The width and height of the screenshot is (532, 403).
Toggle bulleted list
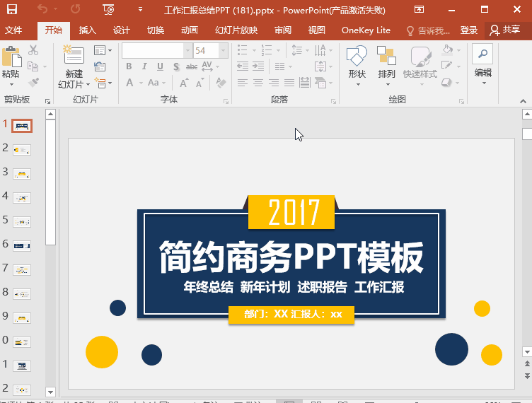pos(242,50)
